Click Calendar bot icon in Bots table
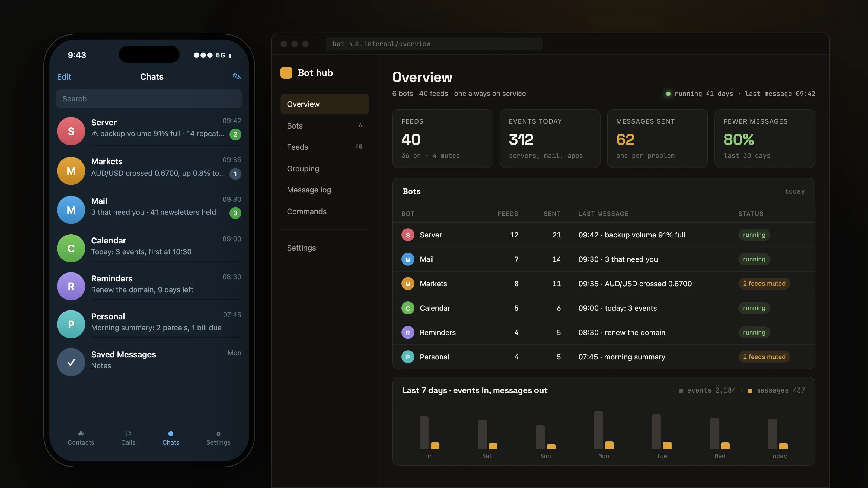 tap(408, 308)
